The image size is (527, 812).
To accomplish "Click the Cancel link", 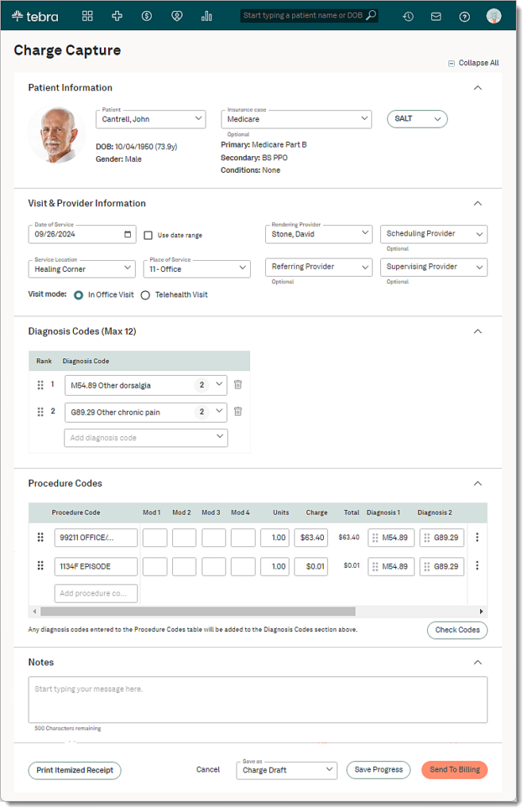I will click(x=208, y=769).
